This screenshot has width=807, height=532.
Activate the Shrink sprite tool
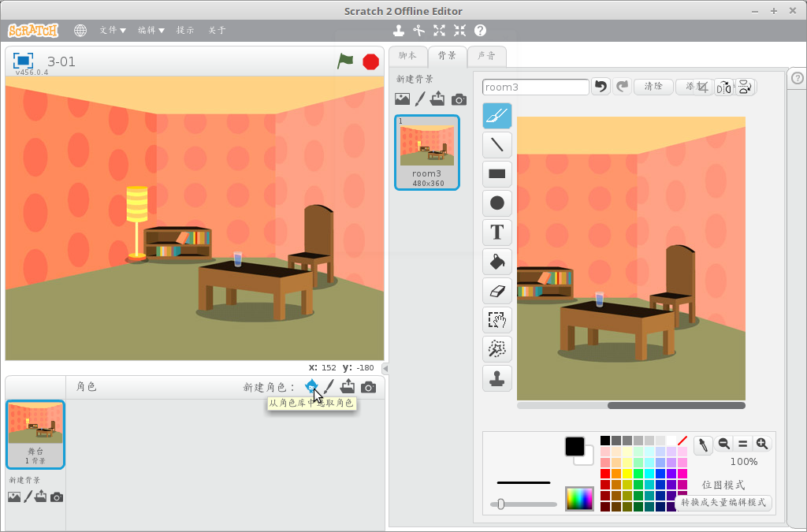tap(459, 31)
